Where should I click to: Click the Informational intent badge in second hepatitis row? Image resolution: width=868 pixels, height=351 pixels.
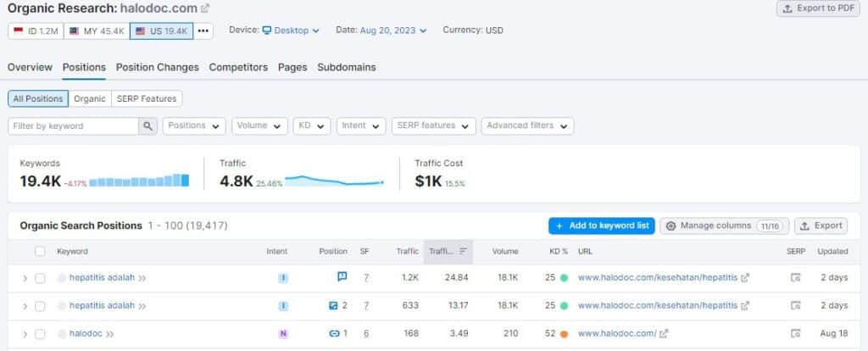[283, 305]
